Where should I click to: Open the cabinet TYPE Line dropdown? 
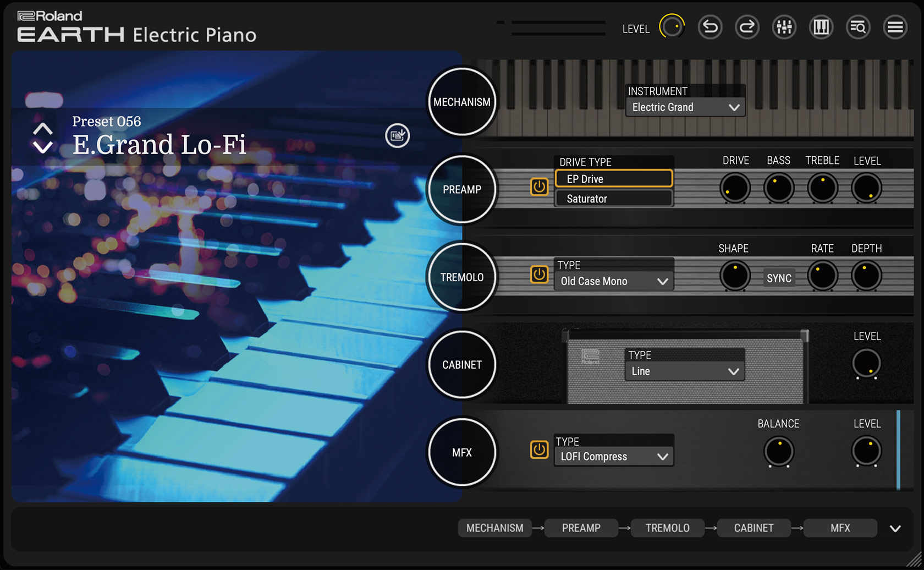pyautogui.click(x=685, y=371)
